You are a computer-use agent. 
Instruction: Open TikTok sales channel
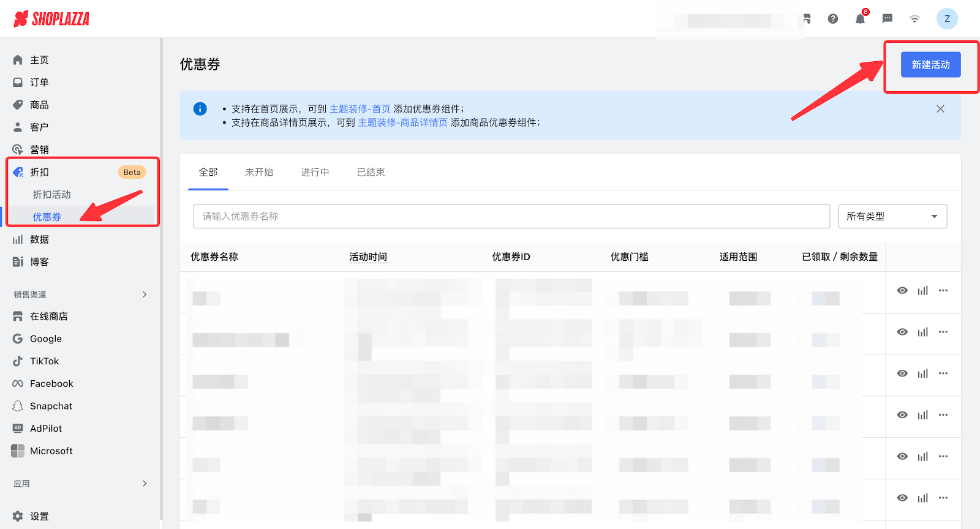[x=44, y=361]
